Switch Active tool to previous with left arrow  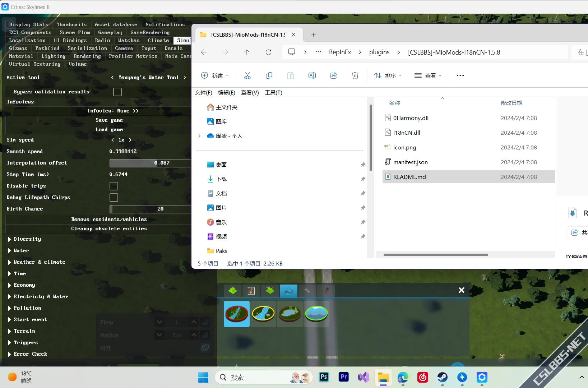coord(112,78)
